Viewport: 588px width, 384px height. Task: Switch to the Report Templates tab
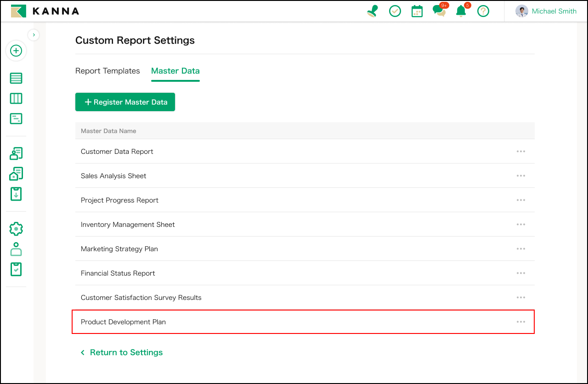[107, 71]
